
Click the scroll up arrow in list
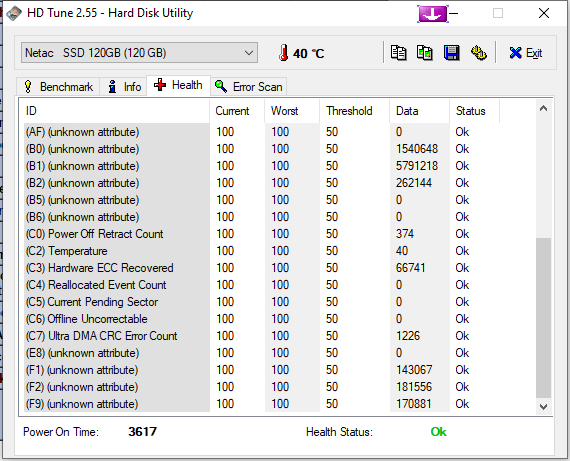coord(543,108)
